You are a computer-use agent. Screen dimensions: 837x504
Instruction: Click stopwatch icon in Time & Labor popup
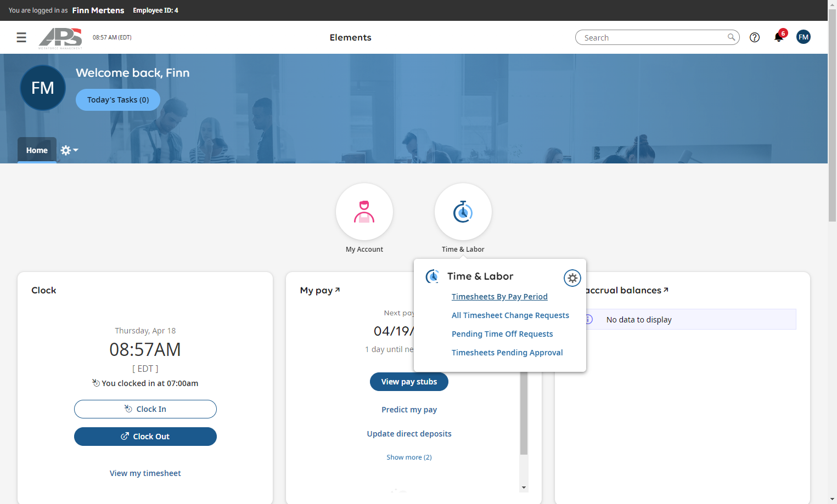click(432, 276)
